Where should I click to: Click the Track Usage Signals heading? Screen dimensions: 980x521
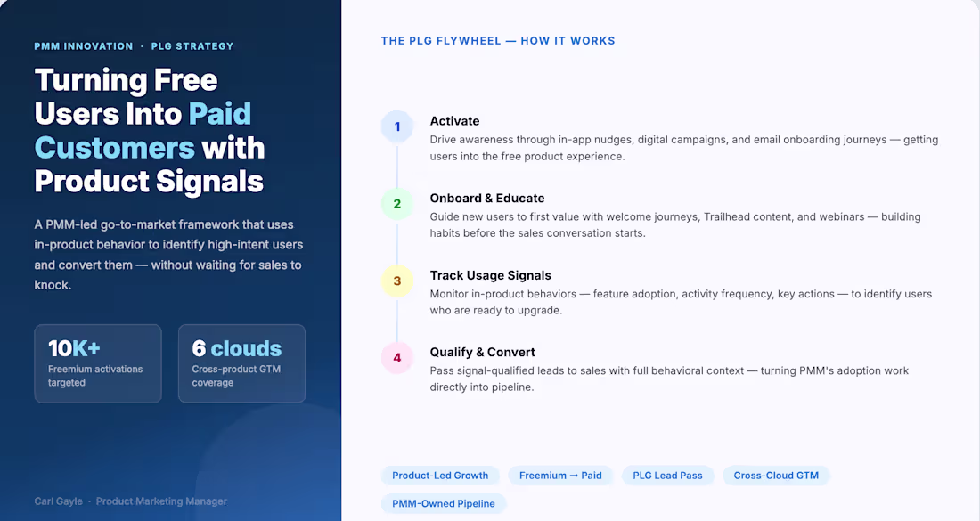click(x=490, y=275)
